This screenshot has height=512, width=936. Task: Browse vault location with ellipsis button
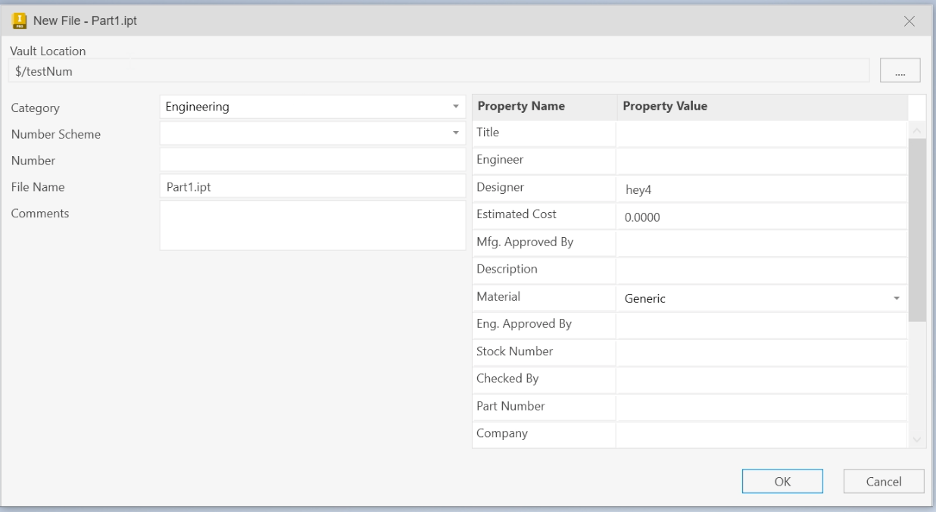tap(900, 69)
